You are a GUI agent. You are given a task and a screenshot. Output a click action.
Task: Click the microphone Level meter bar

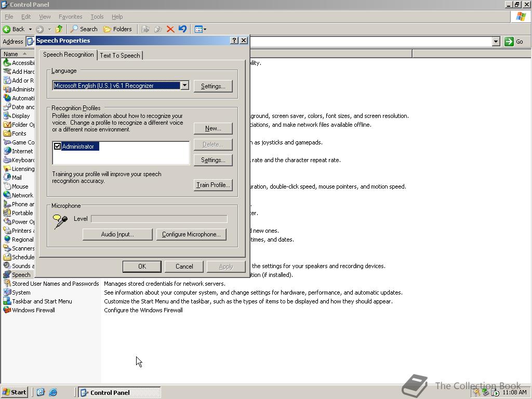coord(159,219)
